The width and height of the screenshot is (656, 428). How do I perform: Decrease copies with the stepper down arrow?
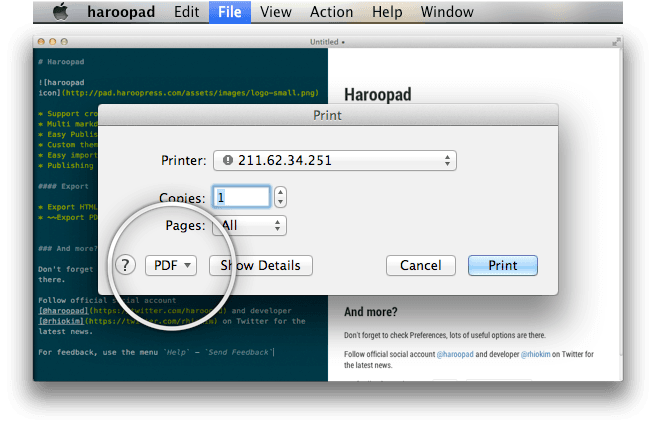click(x=279, y=201)
